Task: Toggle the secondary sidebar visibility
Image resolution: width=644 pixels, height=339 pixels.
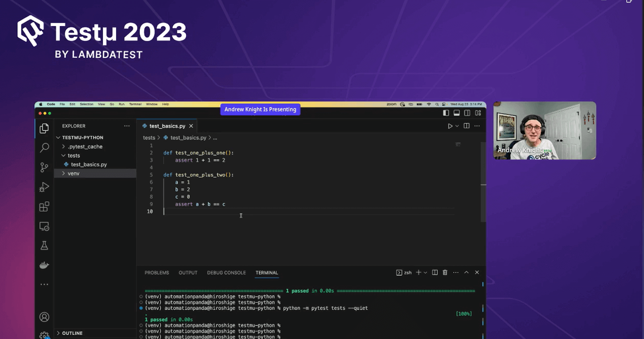Action: 467,113
